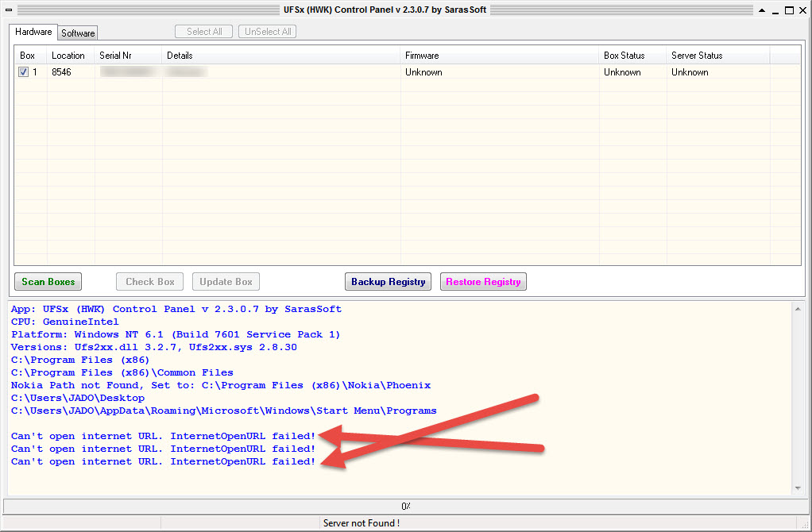Click the C:\Program Files (x86)\Common Files line

click(x=122, y=372)
